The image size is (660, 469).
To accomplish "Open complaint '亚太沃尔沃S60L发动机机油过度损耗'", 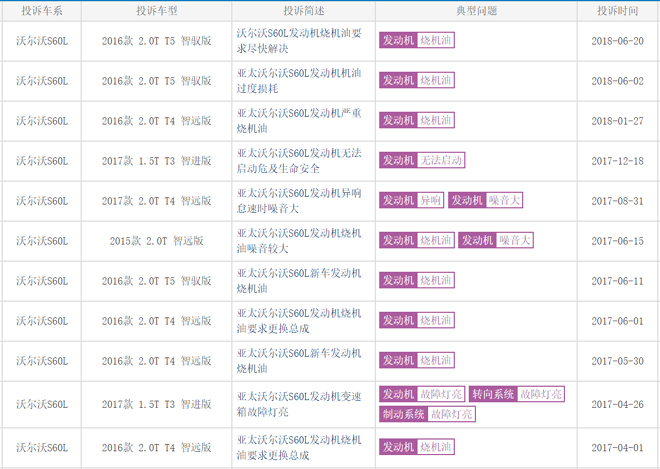I will coord(299,81).
